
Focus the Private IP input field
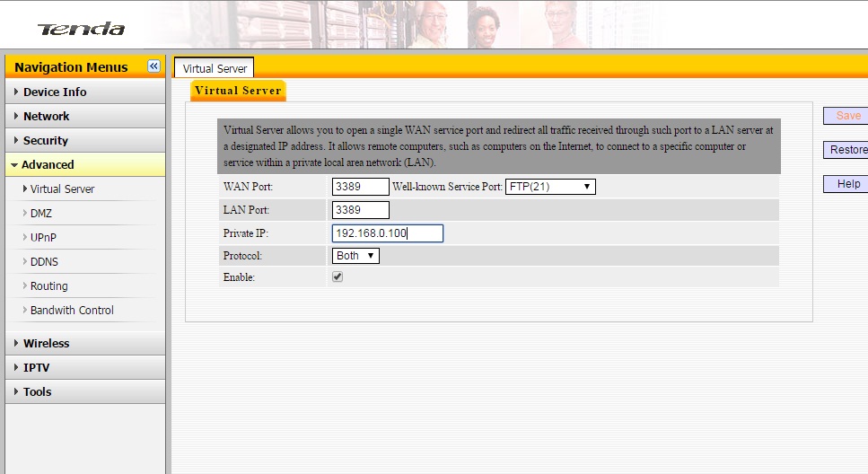click(388, 233)
